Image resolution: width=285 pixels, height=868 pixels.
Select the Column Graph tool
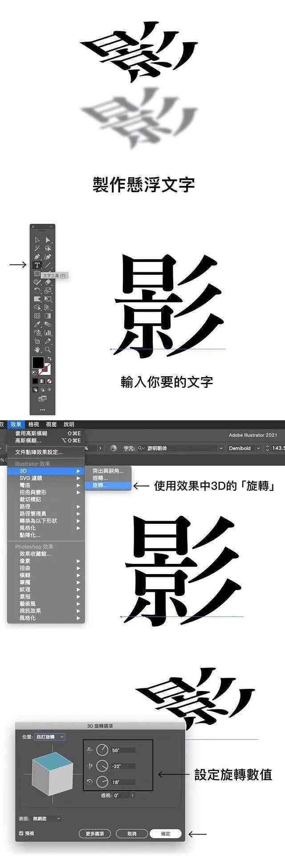48,333
